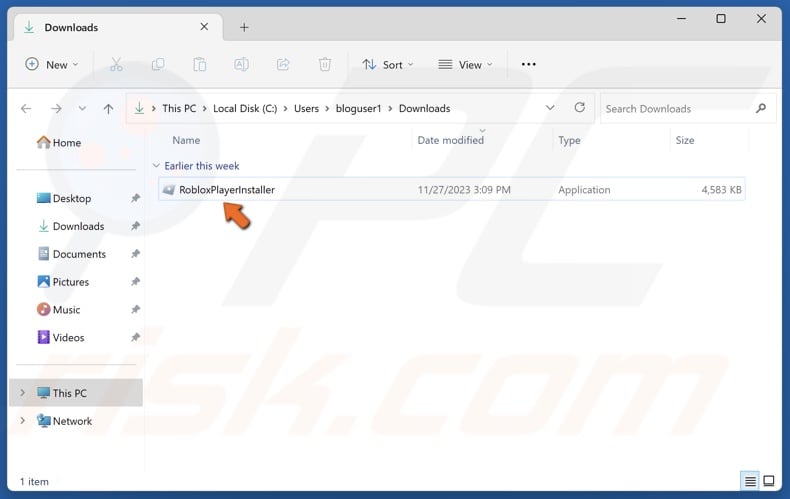This screenshot has width=790, height=499.
Task: Open the See more three-dots menu
Action: tap(529, 65)
